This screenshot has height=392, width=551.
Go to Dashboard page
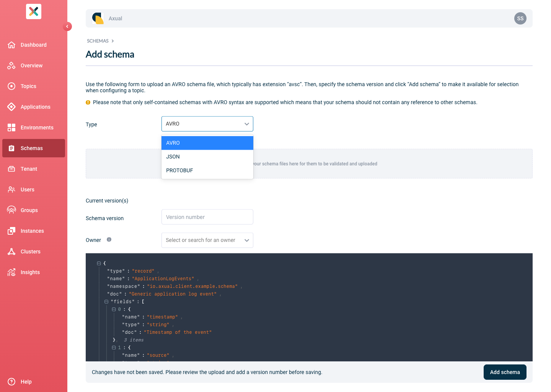click(x=34, y=45)
